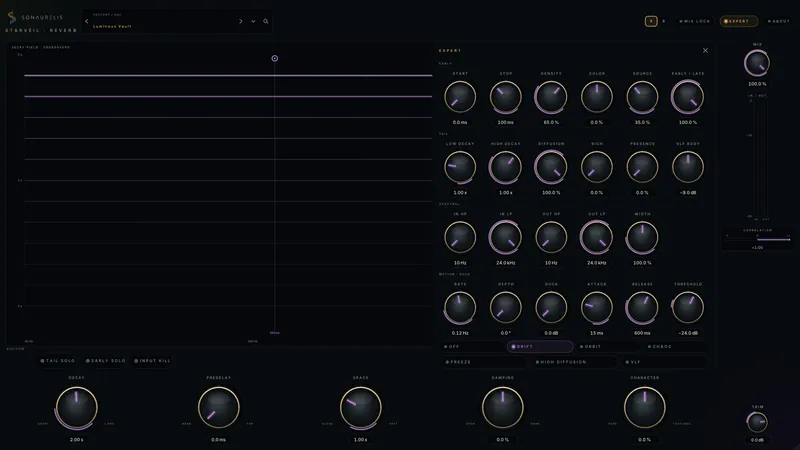Viewport: 800px width, 450px height.
Task: Click the Attack knob
Action: click(x=596, y=308)
